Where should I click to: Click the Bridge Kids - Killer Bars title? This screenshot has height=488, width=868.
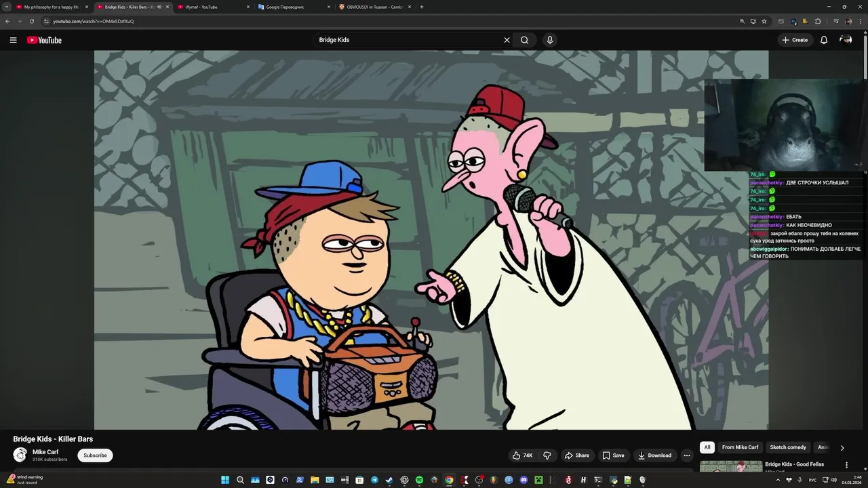click(53, 439)
